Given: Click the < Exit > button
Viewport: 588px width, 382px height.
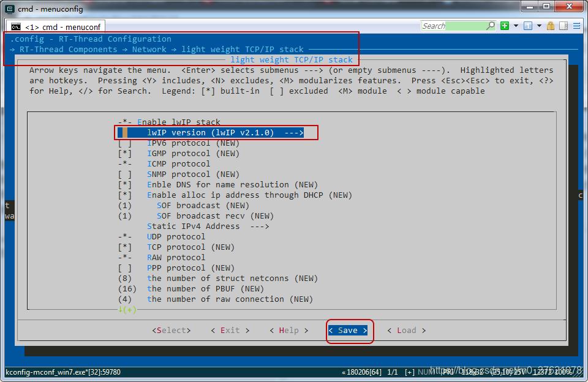Looking at the screenshot, I should pyautogui.click(x=230, y=330).
